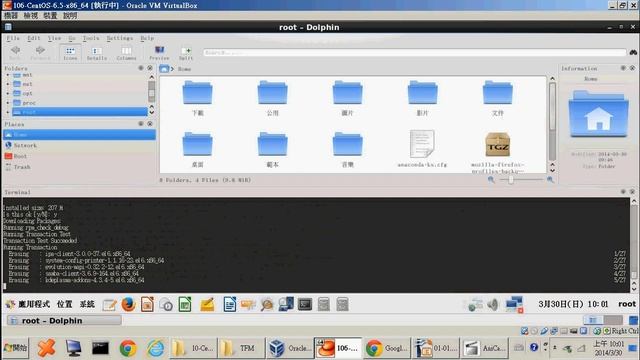Select the 下載 folder

click(x=198, y=98)
